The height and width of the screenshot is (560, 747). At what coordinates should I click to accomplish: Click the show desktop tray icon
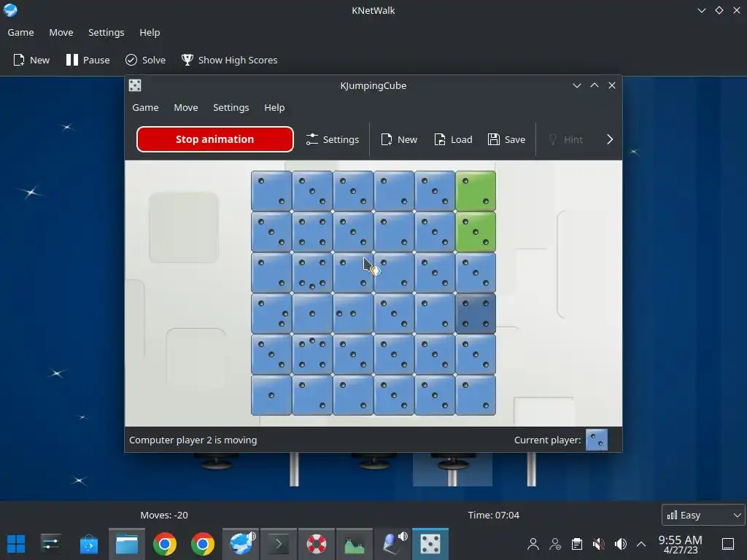728,544
